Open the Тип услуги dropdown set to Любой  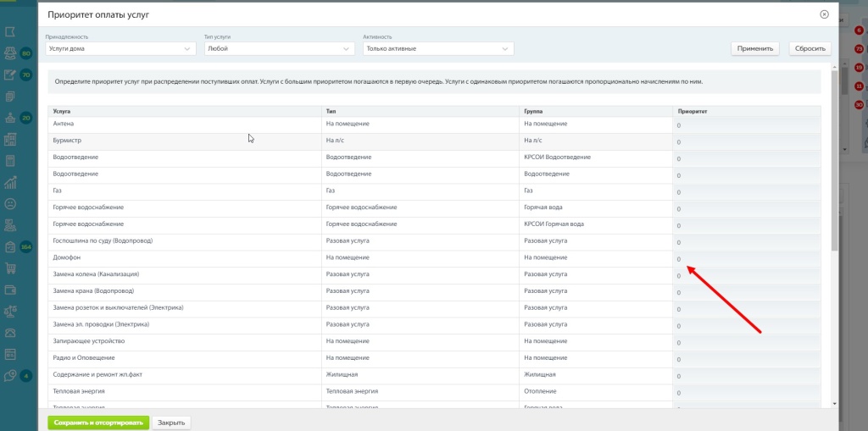tap(280, 48)
